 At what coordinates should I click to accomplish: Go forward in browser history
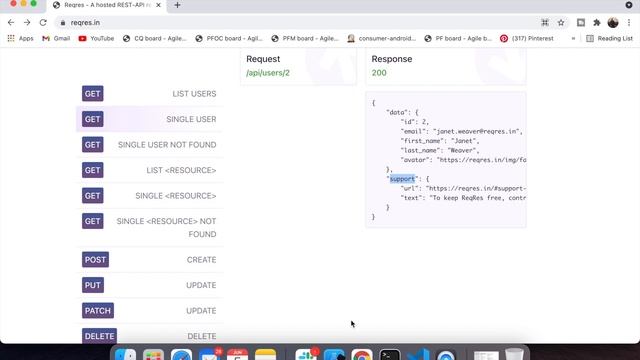27,22
